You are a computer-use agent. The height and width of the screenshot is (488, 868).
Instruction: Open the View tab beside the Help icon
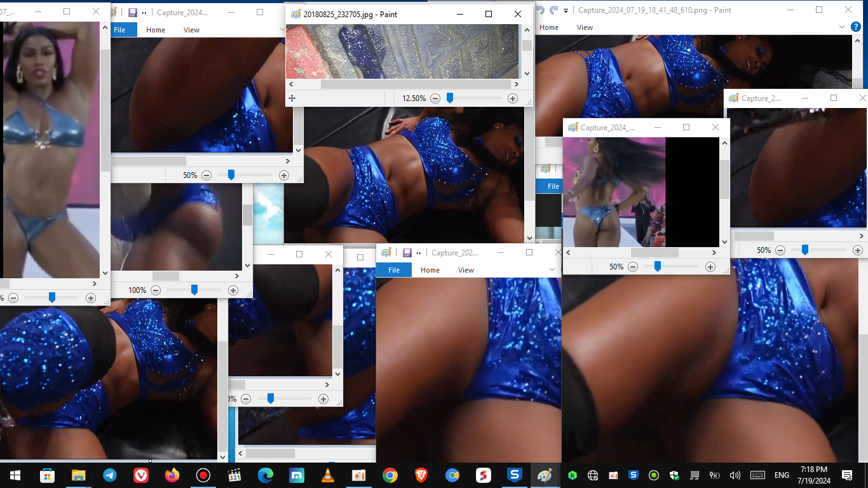pyautogui.click(x=585, y=27)
